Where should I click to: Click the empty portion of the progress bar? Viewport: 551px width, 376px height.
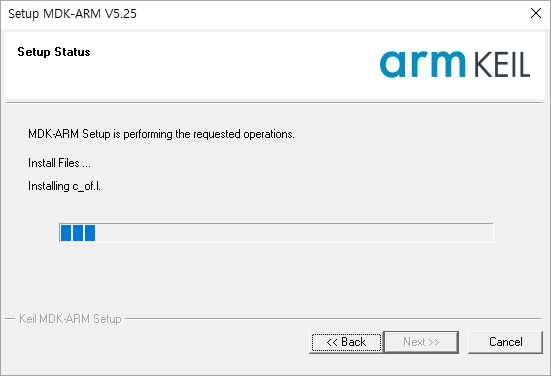point(294,233)
